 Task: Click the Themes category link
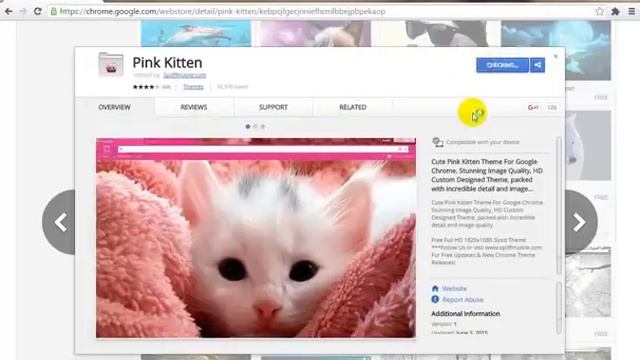click(193, 87)
